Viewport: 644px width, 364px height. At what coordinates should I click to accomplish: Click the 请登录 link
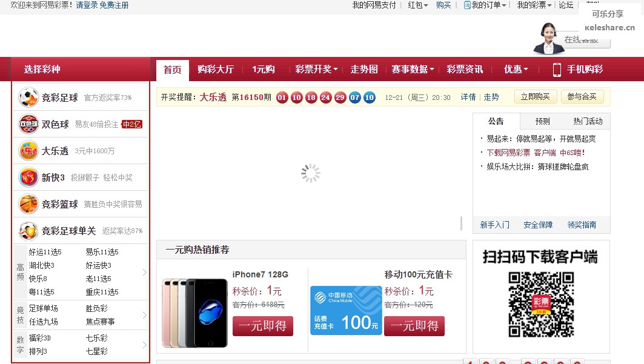(x=86, y=5)
